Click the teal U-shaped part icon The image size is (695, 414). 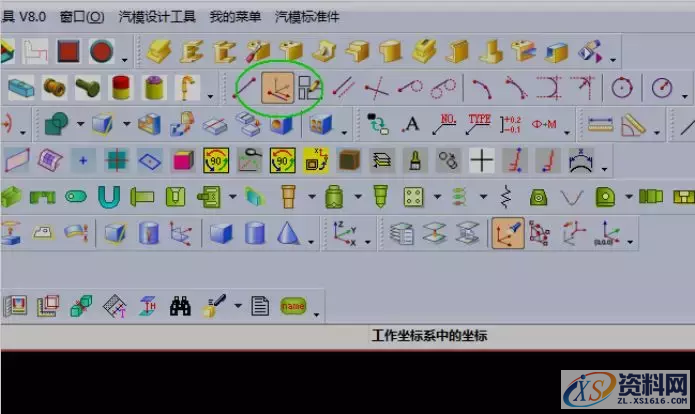point(109,196)
